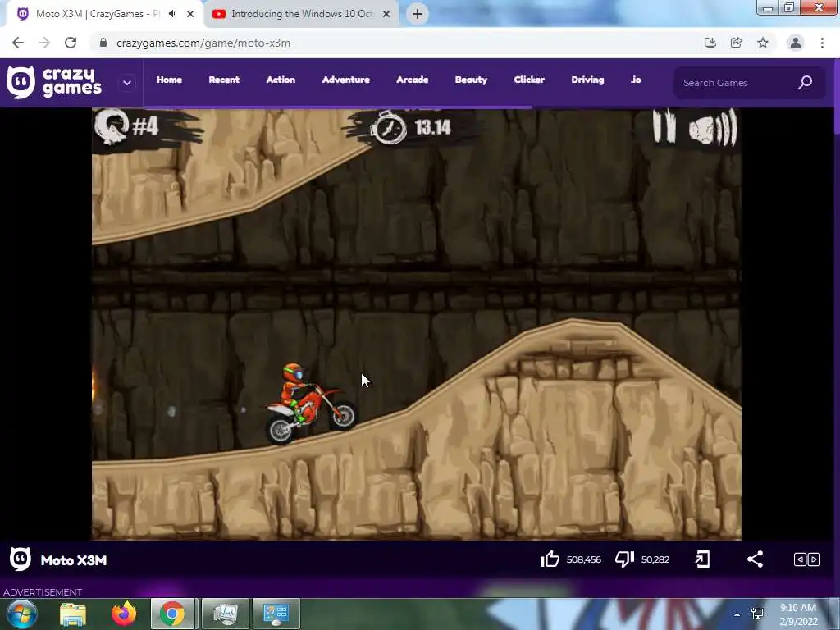This screenshot has height=630, width=840.
Task: Open the Driving games category
Action: click(x=587, y=80)
